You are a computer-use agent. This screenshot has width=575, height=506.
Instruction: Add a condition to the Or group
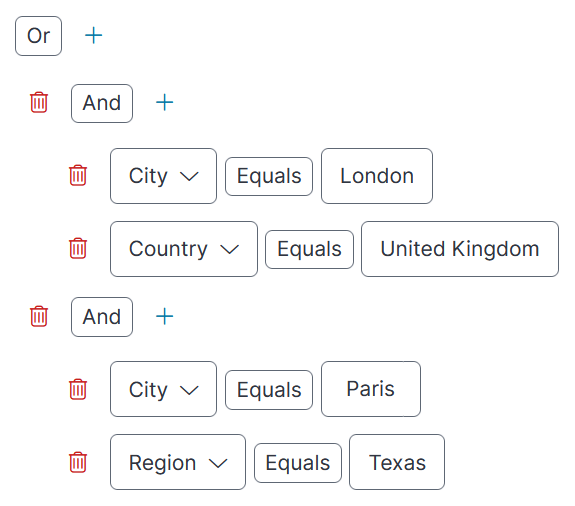pyautogui.click(x=94, y=36)
